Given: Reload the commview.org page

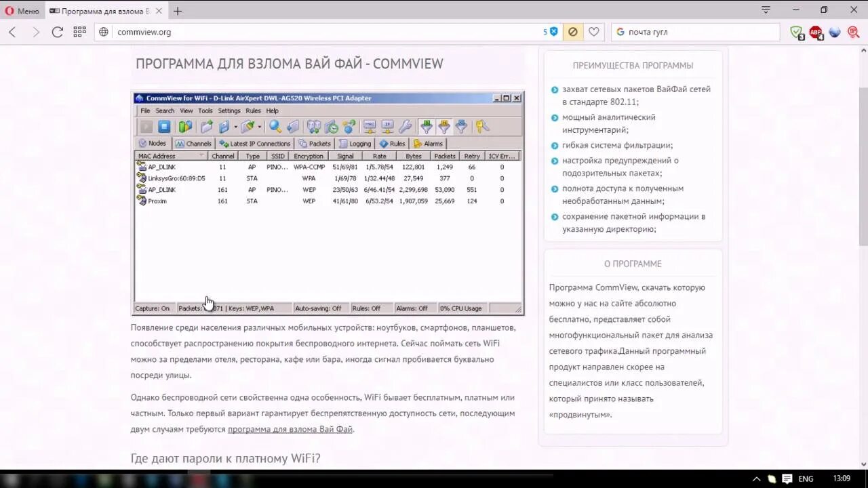Looking at the screenshot, I should coord(58,32).
